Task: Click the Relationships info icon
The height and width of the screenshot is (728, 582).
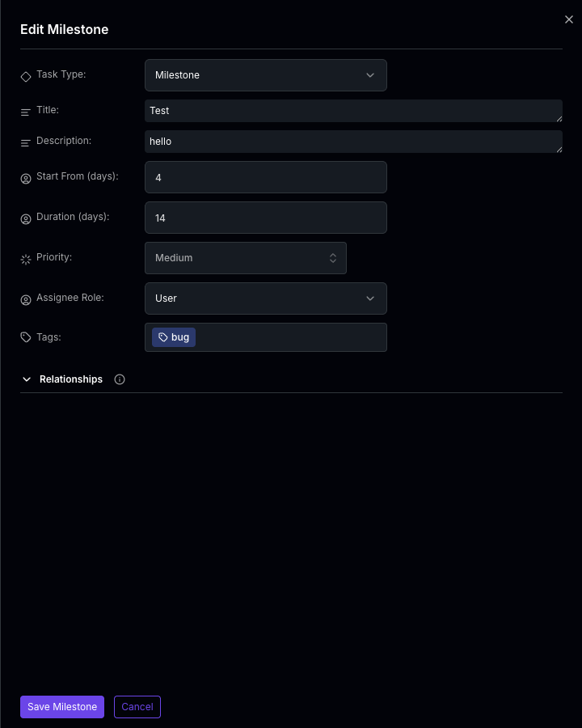Action: tap(120, 379)
